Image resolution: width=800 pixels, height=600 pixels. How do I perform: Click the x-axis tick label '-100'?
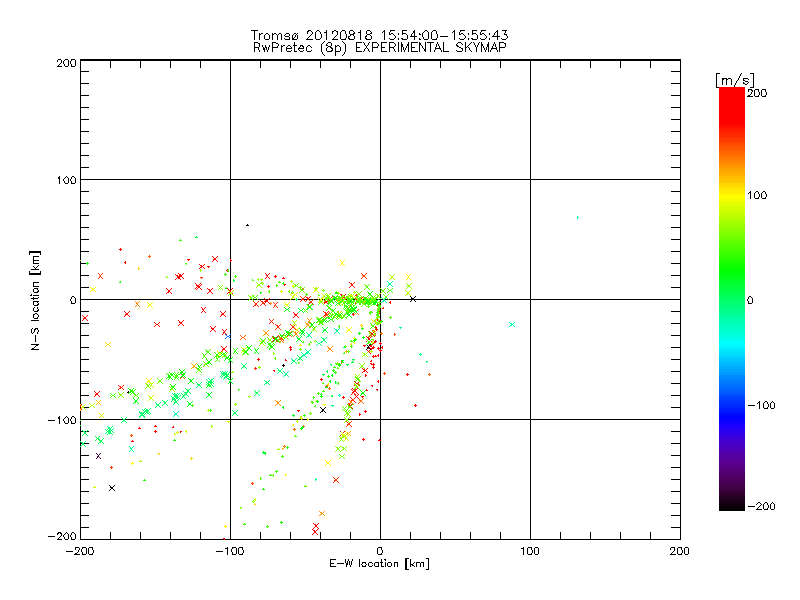pos(230,551)
